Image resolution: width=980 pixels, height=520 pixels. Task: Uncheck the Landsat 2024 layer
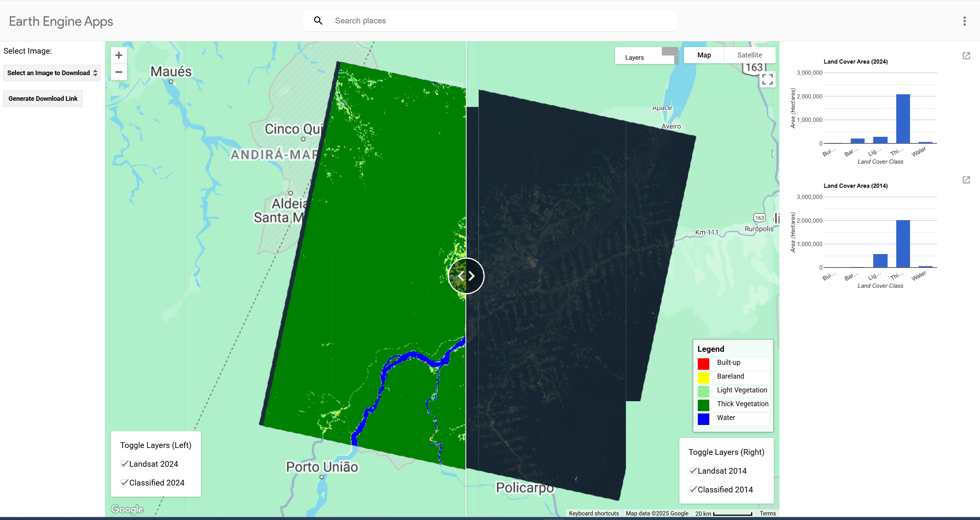coord(124,463)
